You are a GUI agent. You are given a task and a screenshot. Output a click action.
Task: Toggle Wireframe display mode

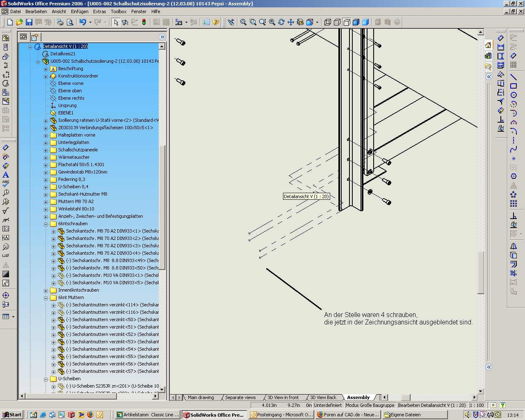coord(328,22)
